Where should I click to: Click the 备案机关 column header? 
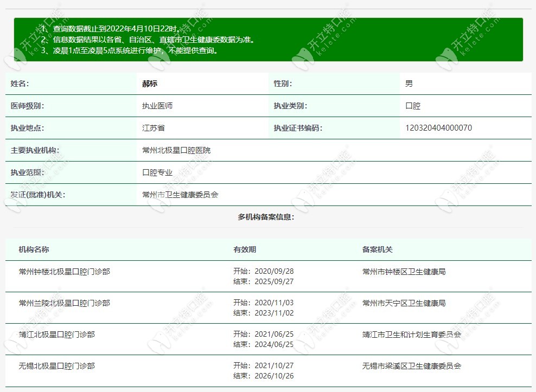coord(378,249)
